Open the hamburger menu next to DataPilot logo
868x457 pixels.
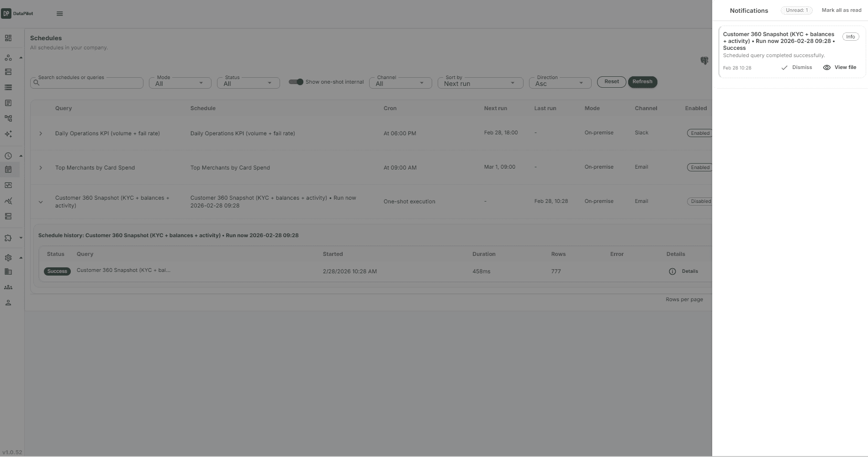[x=60, y=13]
